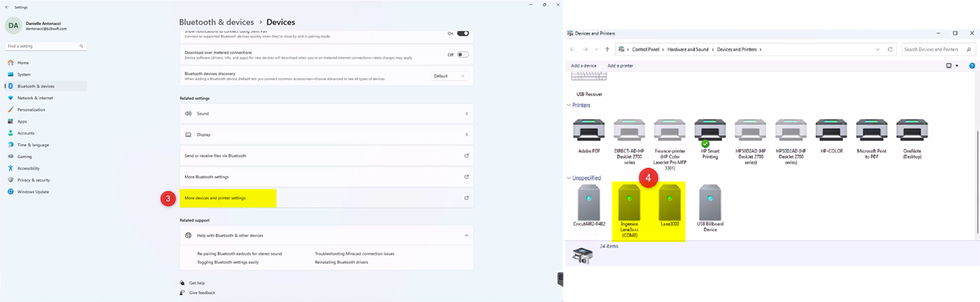This screenshot has width=980, height=302.
Task: Open the Apps sidebar icon
Action: (x=11, y=121)
